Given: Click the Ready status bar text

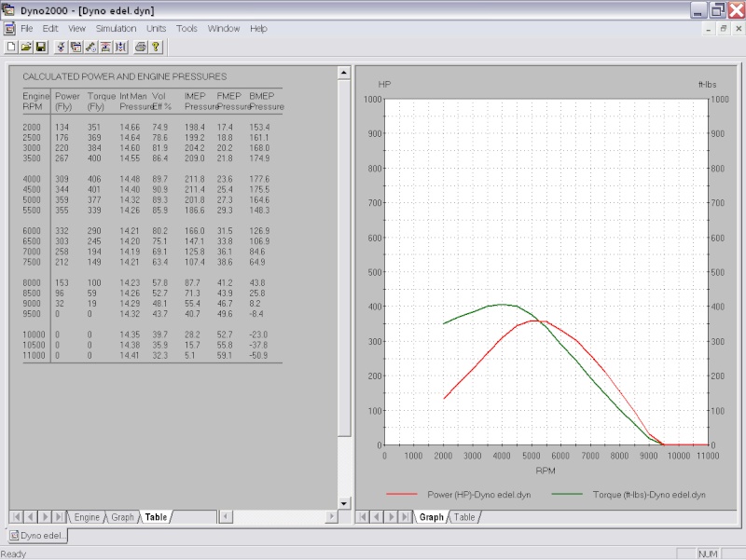Looking at the screenshot, I should (13, 553).
